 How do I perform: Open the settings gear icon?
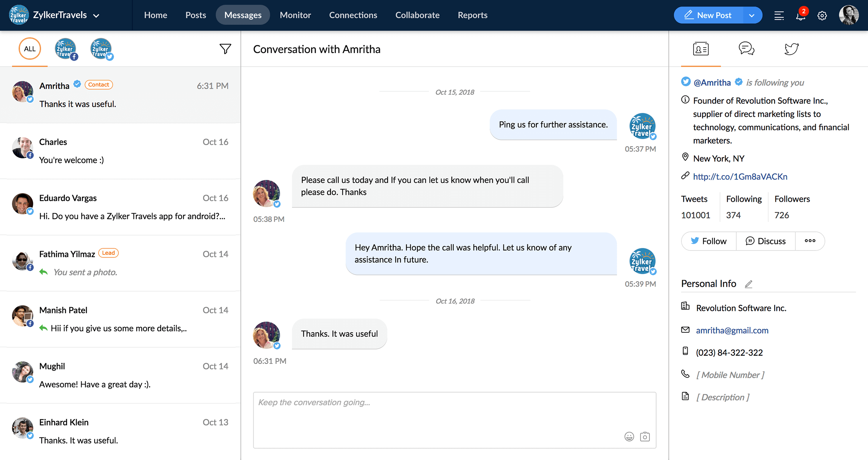822,16
